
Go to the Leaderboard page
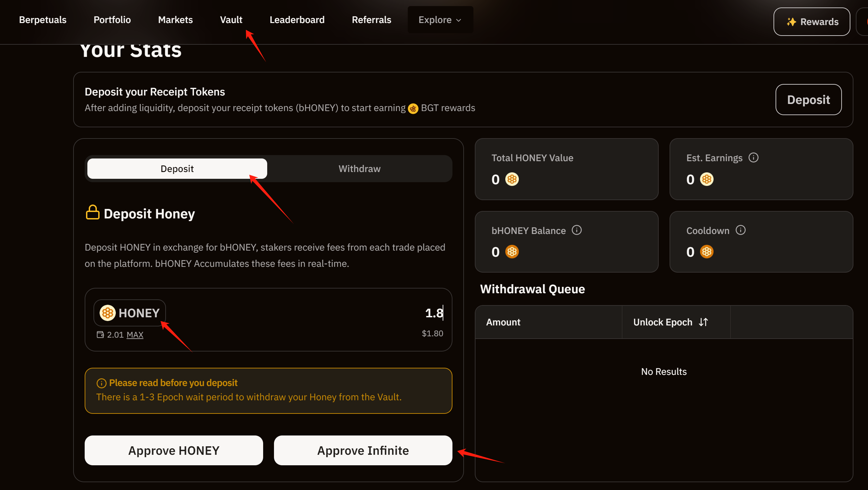coord(297,20)
